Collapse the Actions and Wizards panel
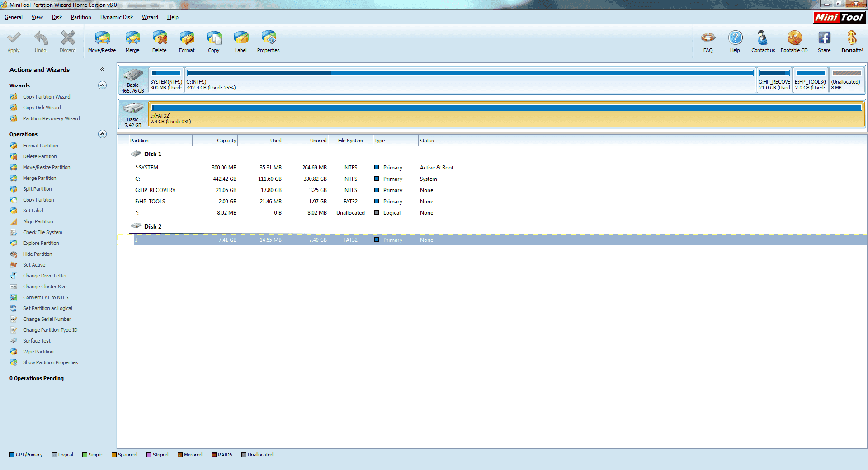The width and height of the screenshot is (868, 470). pos(103,70)
